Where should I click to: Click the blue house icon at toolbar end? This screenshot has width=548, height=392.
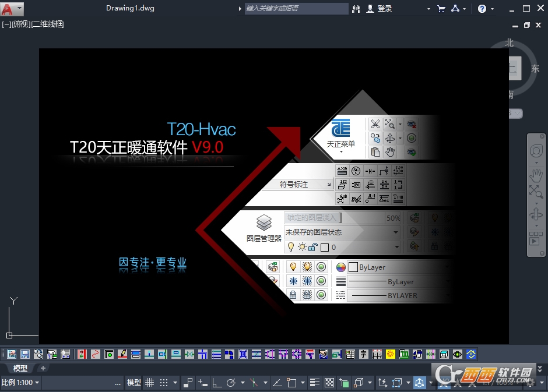coord(471,354)
